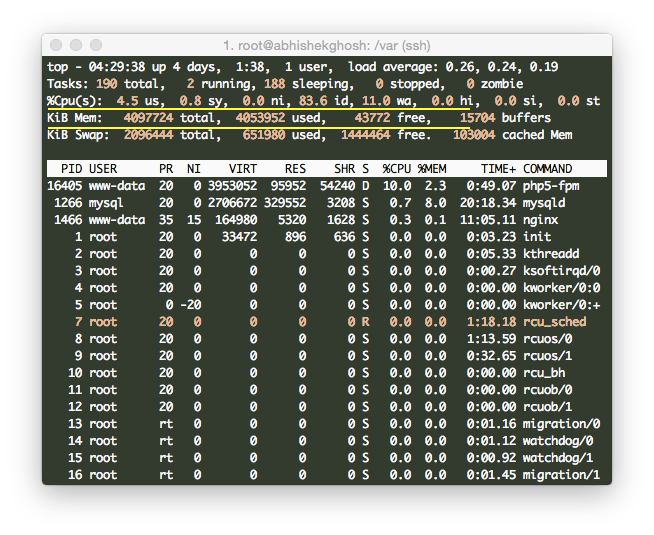Screen dimensions: 654x535
Task: Click the 103004 cached Mem value
Action: [x=474, y=135]
